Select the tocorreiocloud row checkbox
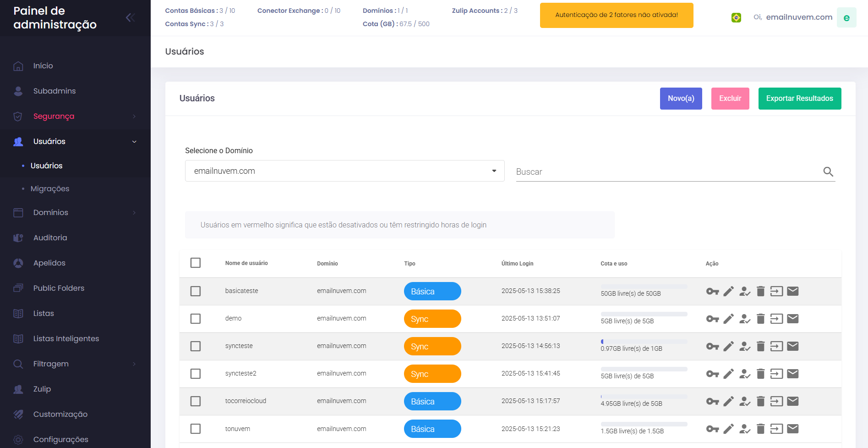Viewport: 868px width, 448px height. 196,401
